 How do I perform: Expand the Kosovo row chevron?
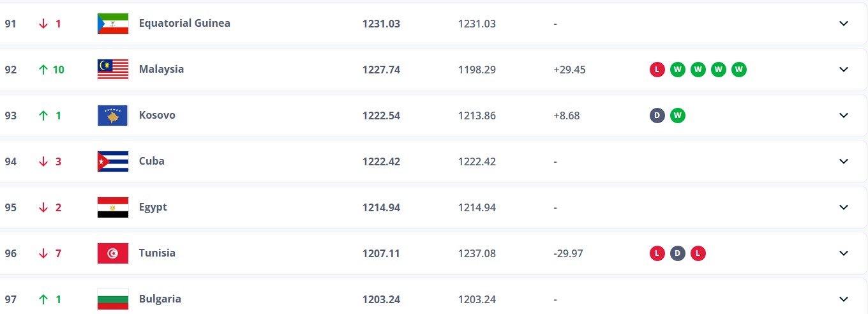point(844,116)
